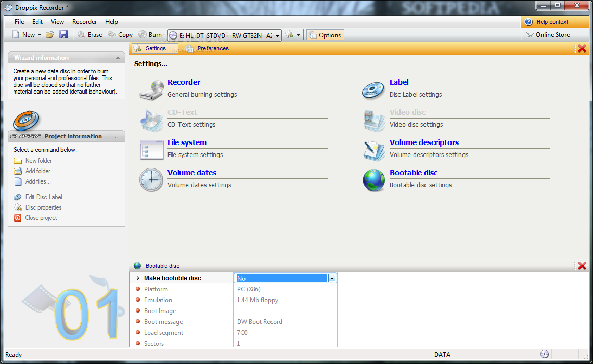Click the New folder yellow icon
Screen dimensions: 593x364
tap(17, 161)
